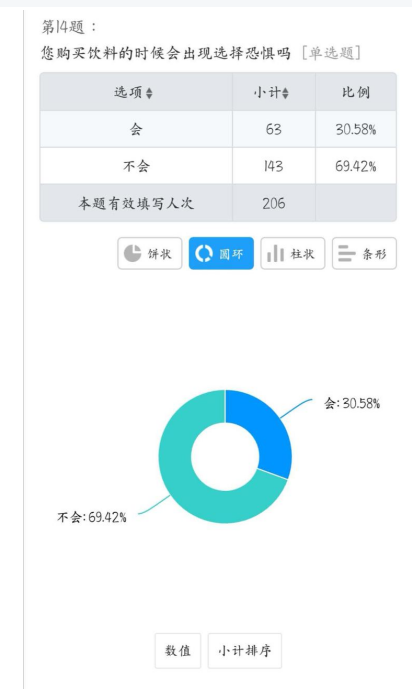
Task: Click the horizontal bars icon in 条形
Action: click(x=346, y=253)
